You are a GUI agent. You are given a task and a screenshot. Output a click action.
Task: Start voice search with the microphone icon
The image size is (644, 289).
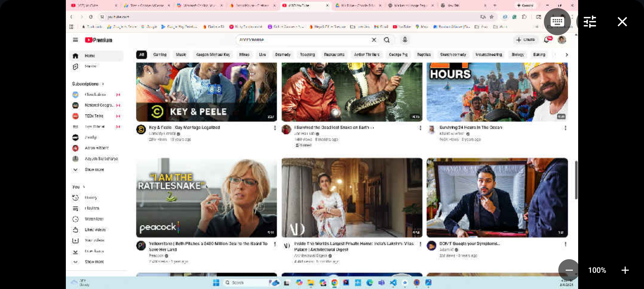tap(405, 40)
